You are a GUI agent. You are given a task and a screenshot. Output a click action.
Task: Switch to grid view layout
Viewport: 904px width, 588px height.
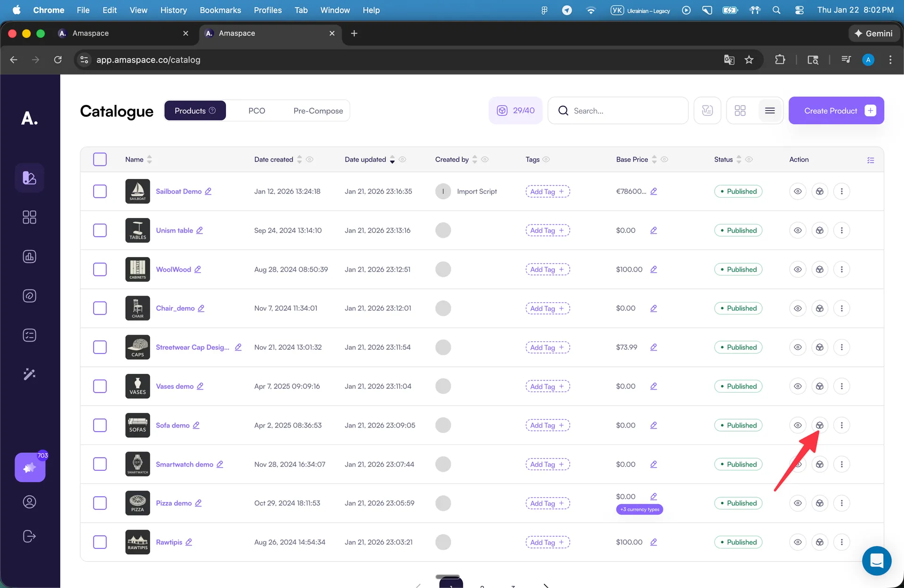click(740, 111)
